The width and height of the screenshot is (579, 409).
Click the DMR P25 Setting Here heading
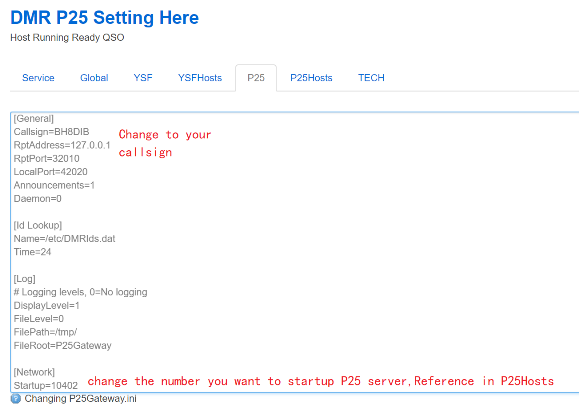pos(105,18)
